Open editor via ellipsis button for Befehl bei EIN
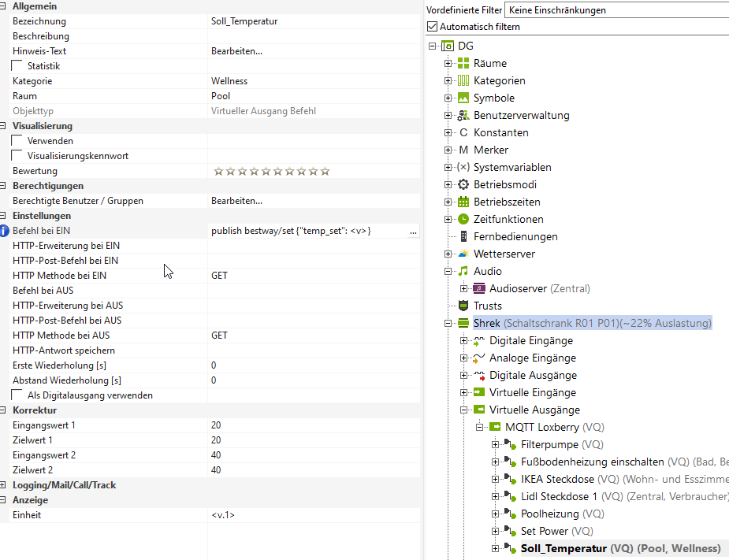Viewport: 729px width, 560px height. tap(413, 231)
